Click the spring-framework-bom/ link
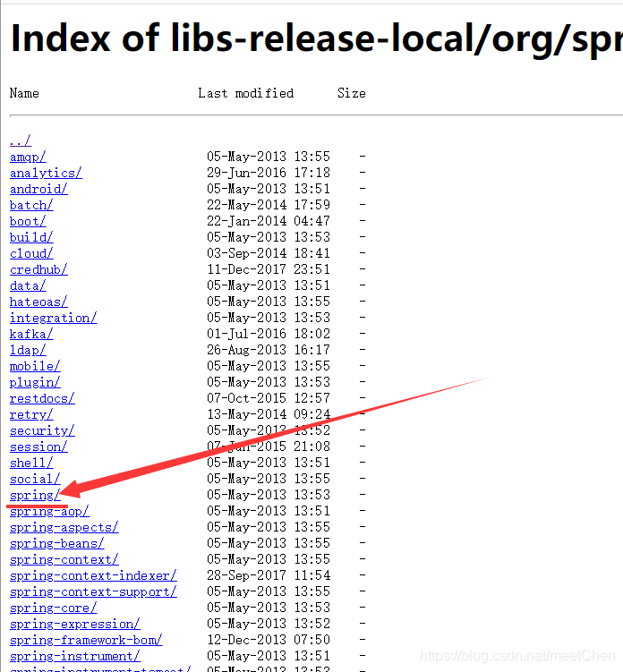 (x=86, y=640)
